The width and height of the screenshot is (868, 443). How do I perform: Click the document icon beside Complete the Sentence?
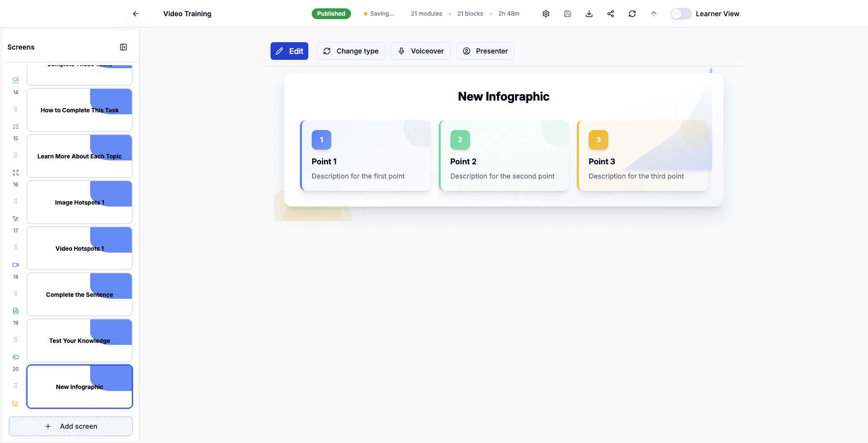pos(15,311)
